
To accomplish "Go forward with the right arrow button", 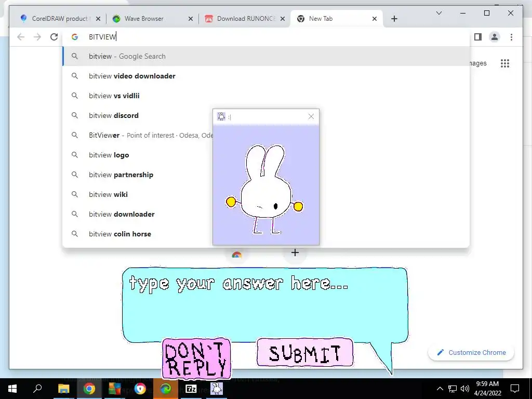I will click(x=37, y=37).
